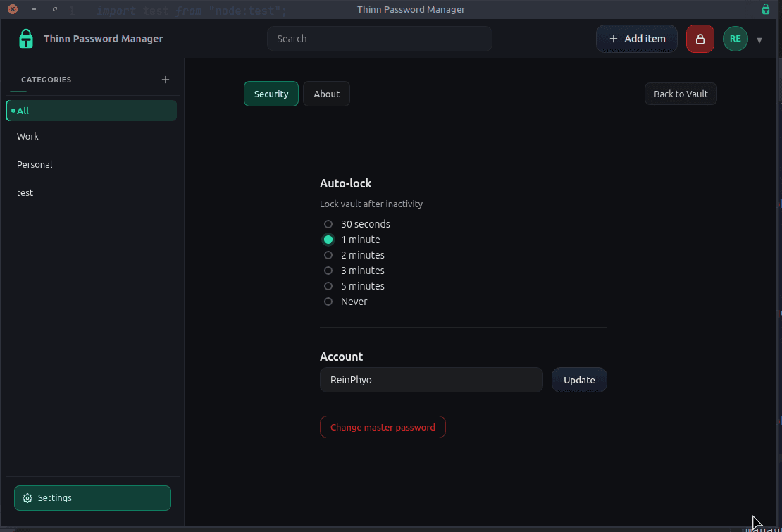The height and width of the screenshot is (532, 782).
Task: Switch to the About tab
Action: [x=326, y=93]
